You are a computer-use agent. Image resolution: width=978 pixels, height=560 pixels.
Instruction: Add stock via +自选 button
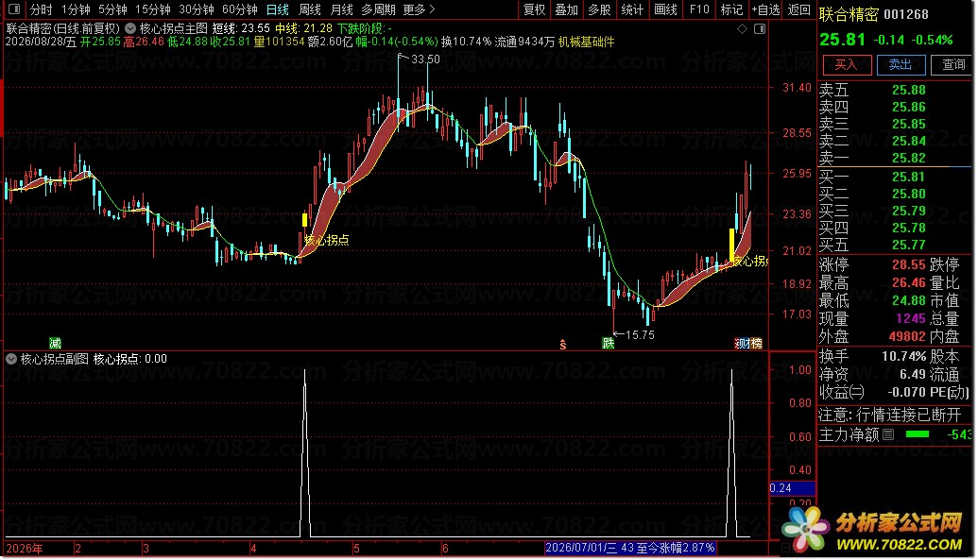tap(766, 9)
